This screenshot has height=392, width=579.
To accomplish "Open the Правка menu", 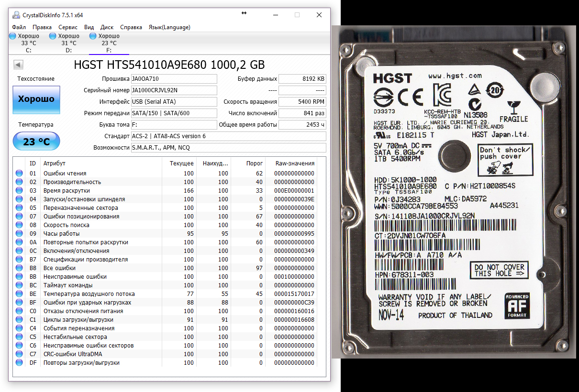I will click(42, 27).
